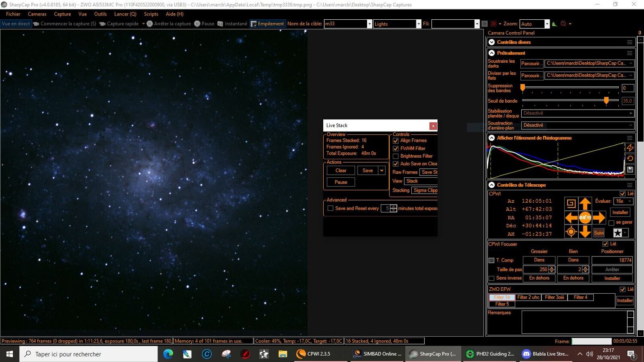The image size is (644, 362).
Task: Reset the histogram stretch with the circular arrow
Action: pos(630,158)
